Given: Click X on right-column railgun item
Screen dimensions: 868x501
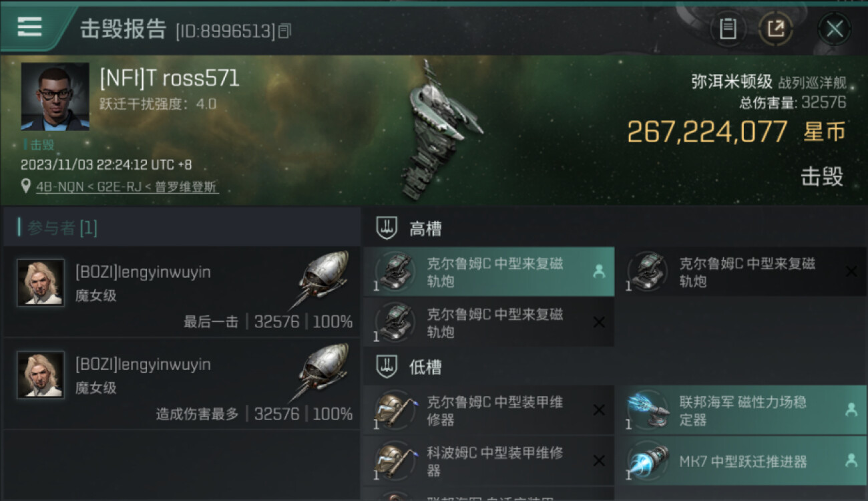Looking at the screenshot, I should point(851,271).
